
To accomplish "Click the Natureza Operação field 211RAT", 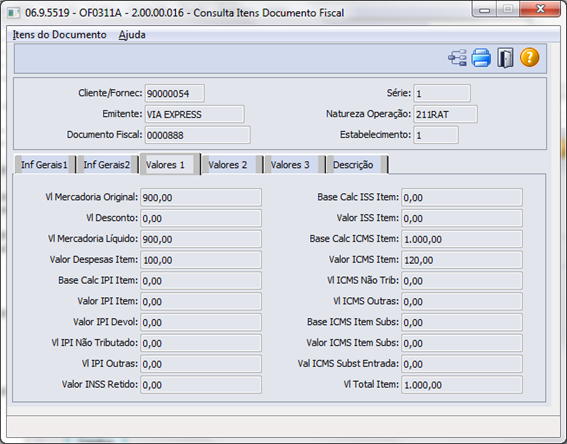I will (x=446, y=115).
